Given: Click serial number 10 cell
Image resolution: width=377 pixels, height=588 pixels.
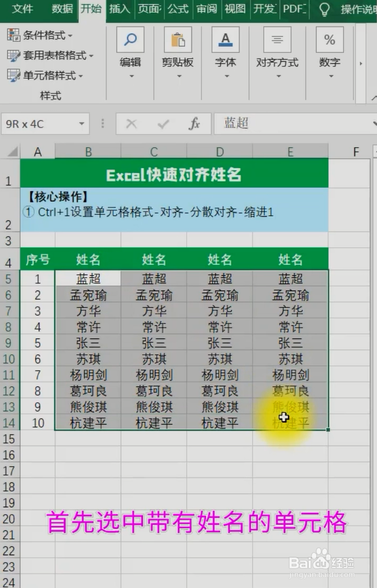Looking at the screenshot, I should (x=38, y=423).
